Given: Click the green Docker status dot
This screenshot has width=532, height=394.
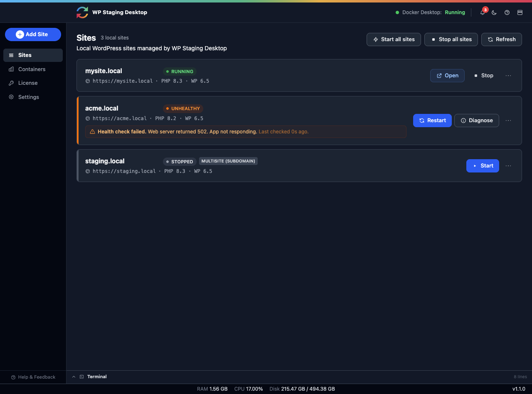Looking at the screenshot, I should [397, 12].
